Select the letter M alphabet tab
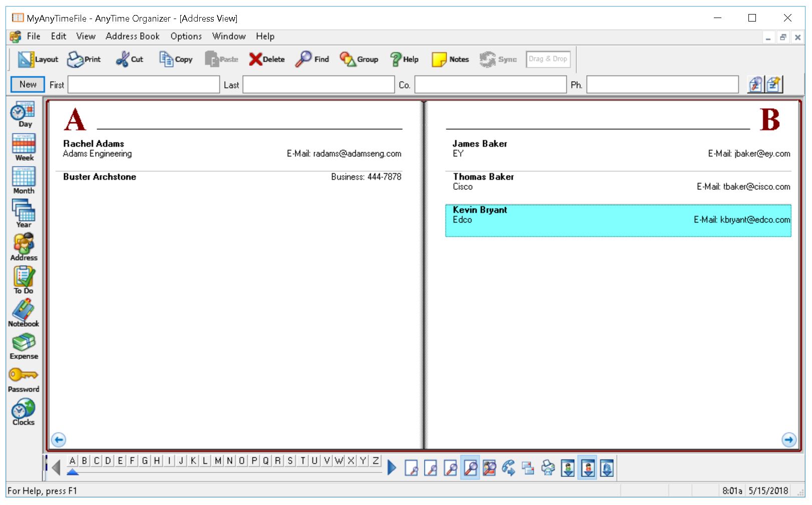Screen dimensions: 812x505 tap(217, 460)
